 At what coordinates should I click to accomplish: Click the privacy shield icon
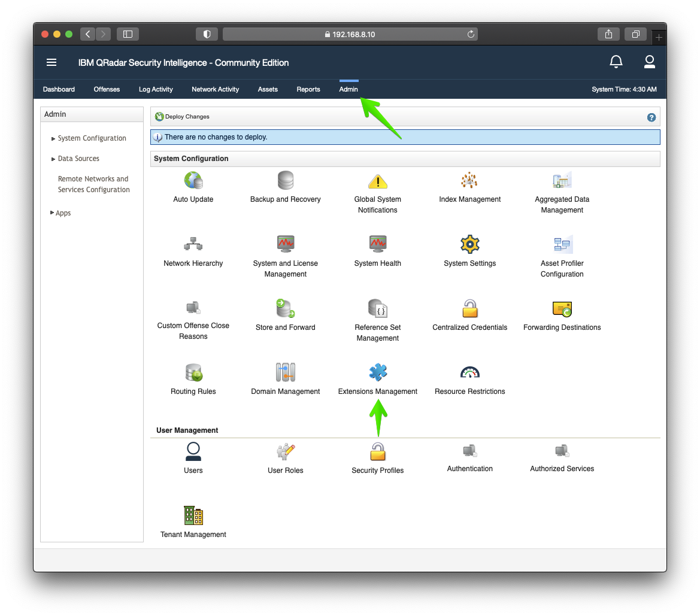pyautogui.click(x=207, y=34)
